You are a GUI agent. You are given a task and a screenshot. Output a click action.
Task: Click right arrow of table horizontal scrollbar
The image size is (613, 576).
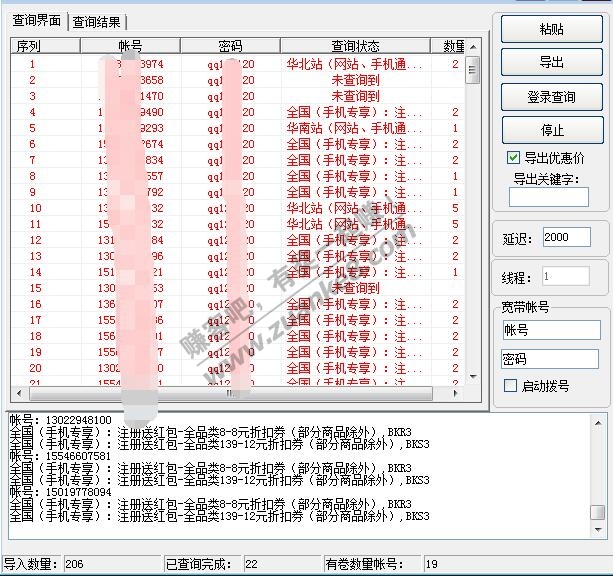click(x=455, y=393)
